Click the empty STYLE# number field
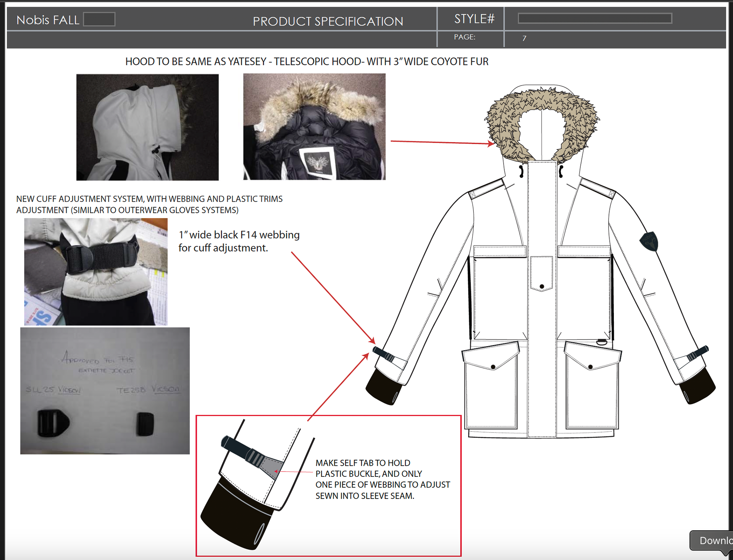Screen dimensions: 733x560 coord(594,18)
